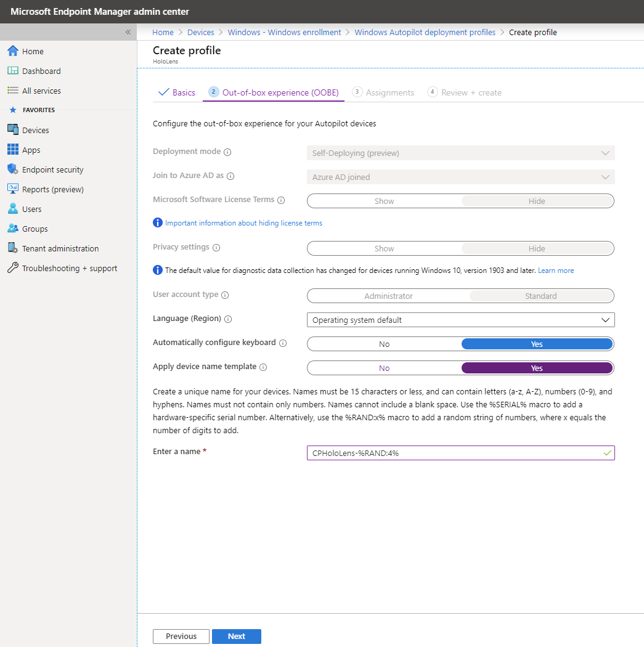Go back to the Basics tab
Viewport: 644px width, 647px height.
[x=182, y=92]
